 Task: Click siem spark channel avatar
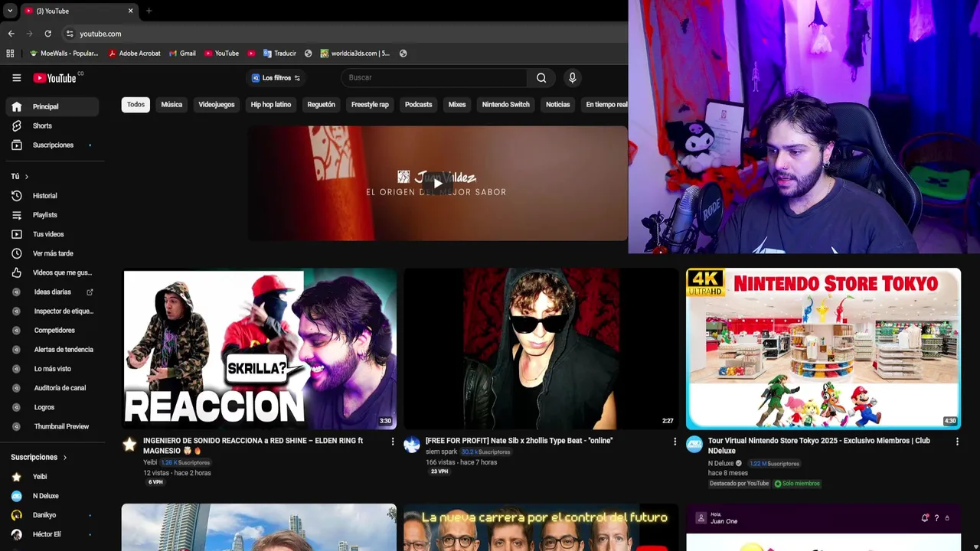pos(412,445)
